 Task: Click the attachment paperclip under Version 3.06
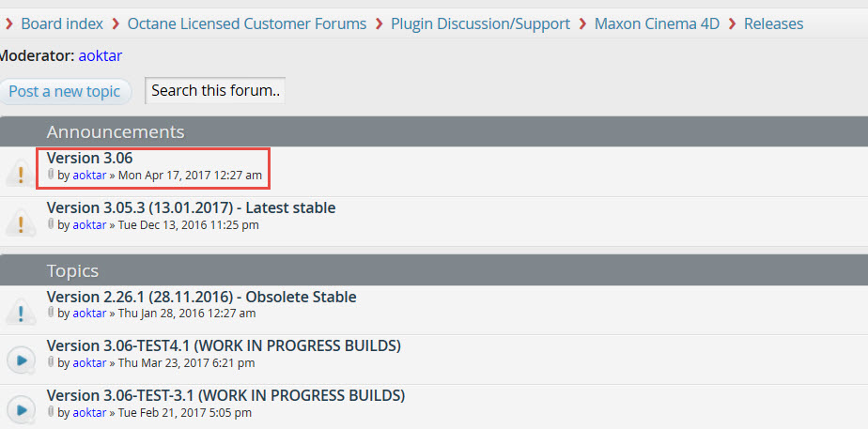[x=51, y=175]
